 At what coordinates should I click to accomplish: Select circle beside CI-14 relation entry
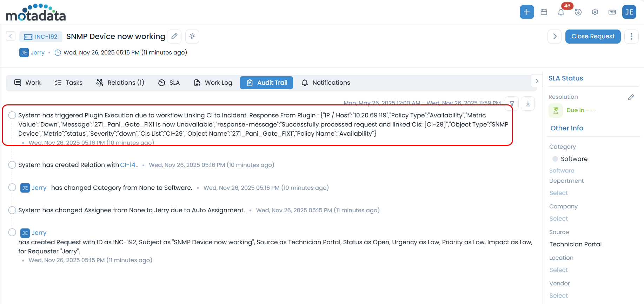coord(12,165)
